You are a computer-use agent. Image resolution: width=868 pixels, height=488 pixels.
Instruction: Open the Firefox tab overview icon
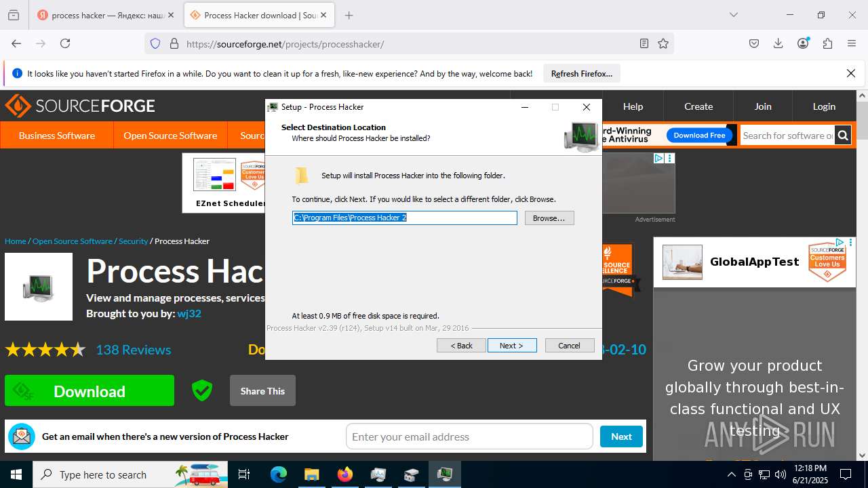pos(14,15)
